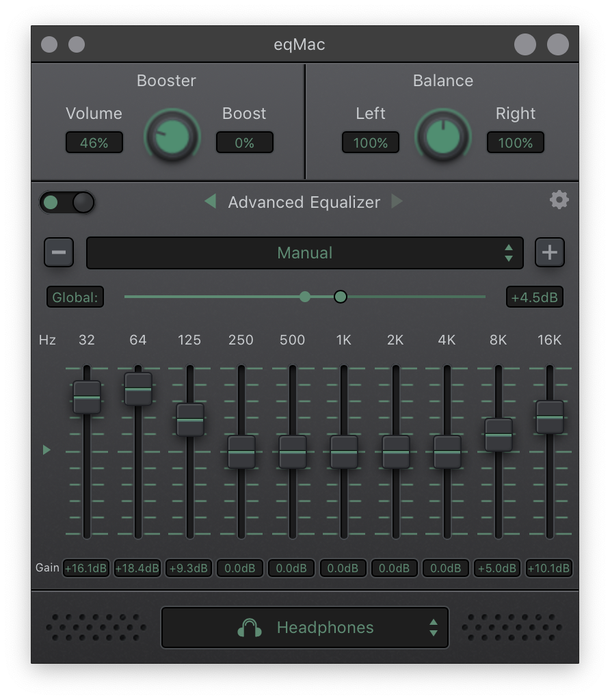Click the 1K band slider handle

(x=344, y=453)
